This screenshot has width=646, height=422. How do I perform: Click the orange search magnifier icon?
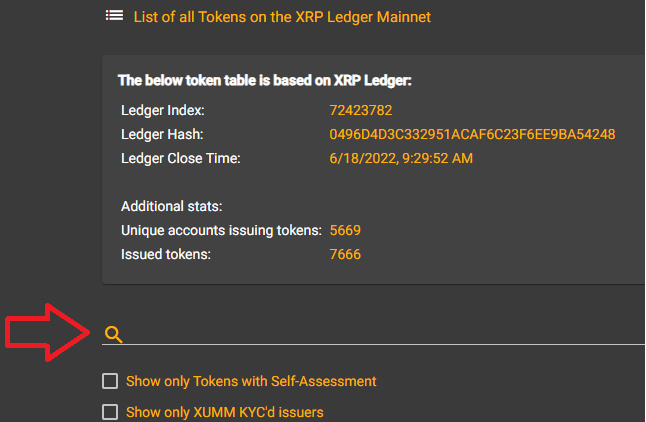tap(114, 335)
